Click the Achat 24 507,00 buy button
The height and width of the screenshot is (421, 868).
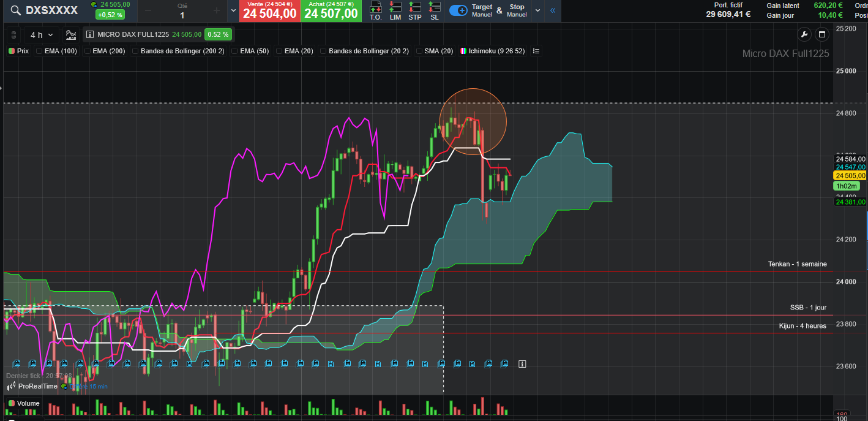331,10
